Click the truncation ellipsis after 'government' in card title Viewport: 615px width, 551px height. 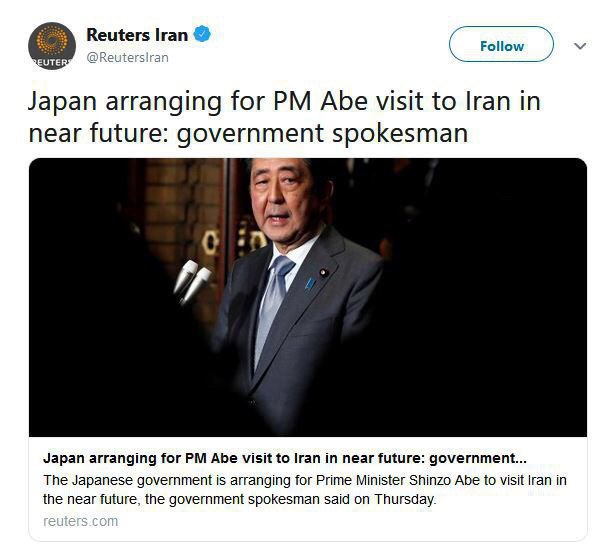tap(521, 459)
